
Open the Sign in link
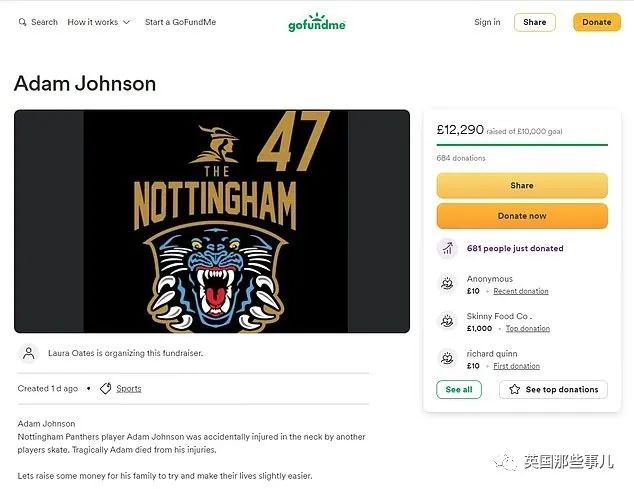[487, 22]
